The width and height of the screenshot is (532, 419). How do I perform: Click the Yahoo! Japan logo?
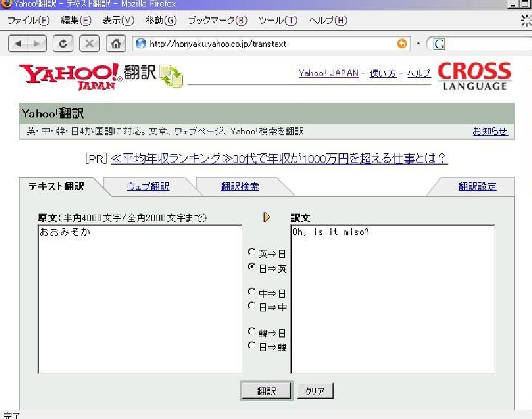(x=71, y=77)
